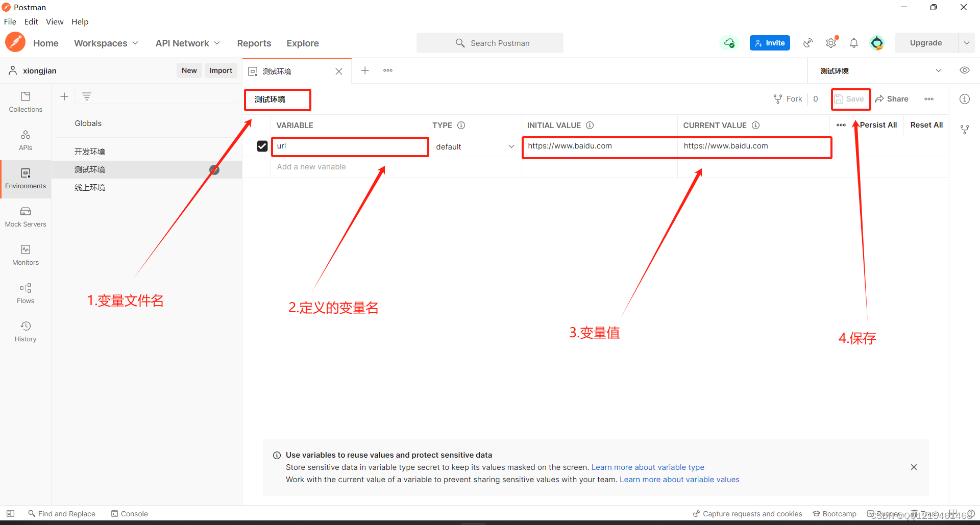The image size is (980, 525).
Task: Open the Mock Servers panel
Action: pos(26,217)
